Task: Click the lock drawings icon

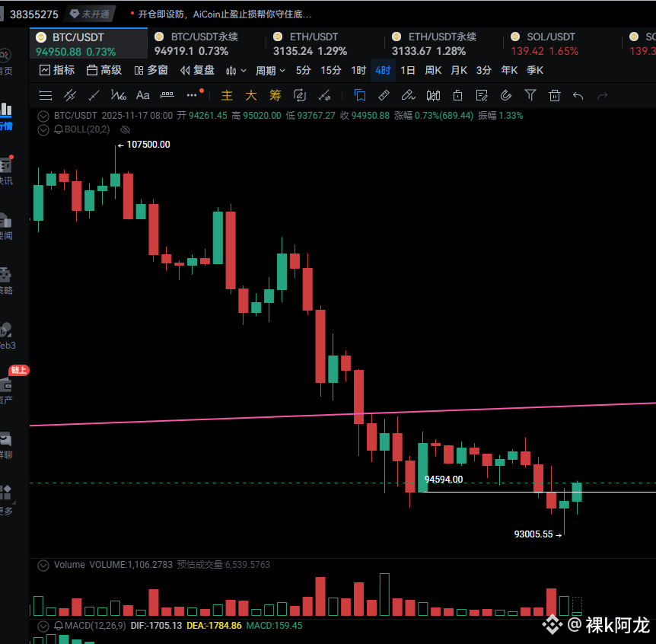Action: 457,96
